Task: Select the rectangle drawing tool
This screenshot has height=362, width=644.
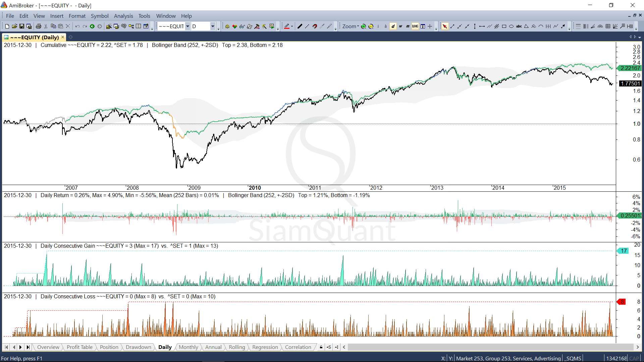Action: coord(504,26)
